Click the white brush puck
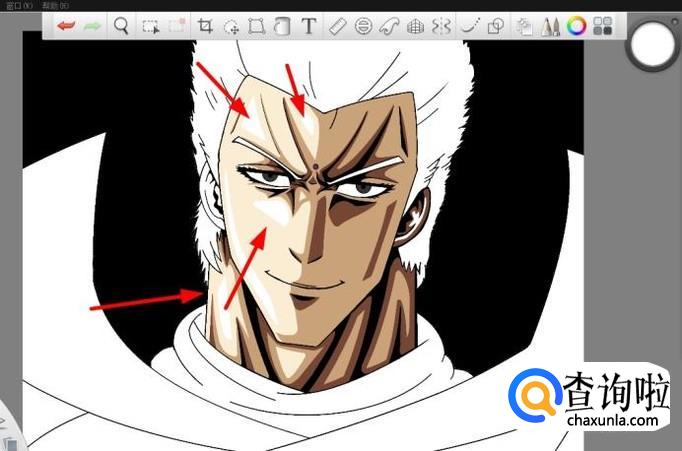 [x=651, y=44]
